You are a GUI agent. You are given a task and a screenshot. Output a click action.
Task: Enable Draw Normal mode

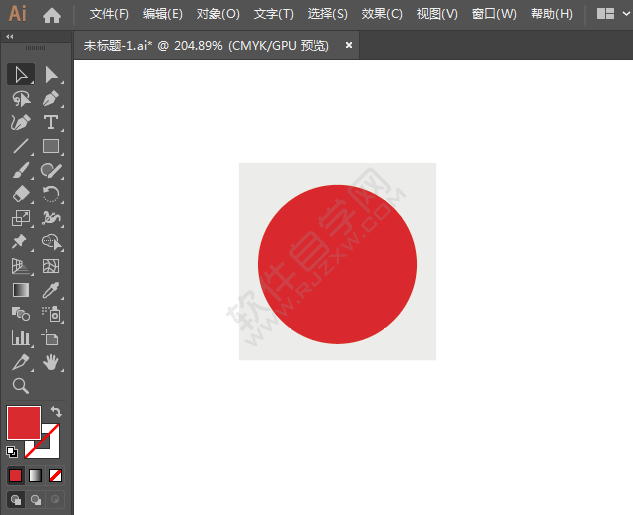(x=16, y=500)
